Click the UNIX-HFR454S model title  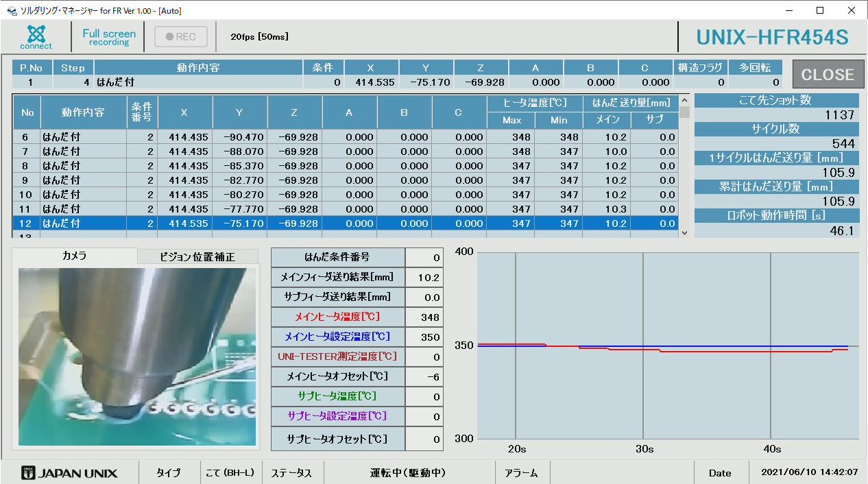pyautogui.click(x=773, y=37)
